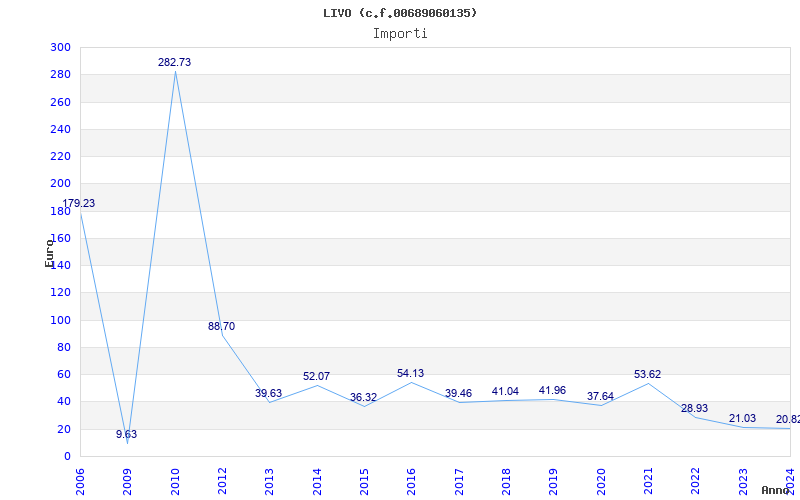This screenshot has width=800, height=500.
Task: Click the 9.63 data label for 2009
Action: [x=127, y=434]
